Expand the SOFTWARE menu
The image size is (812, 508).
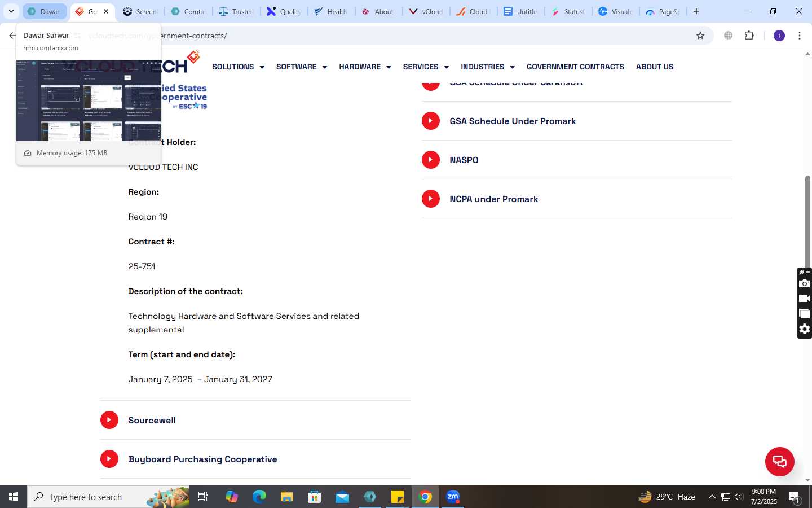click(302, 67)
